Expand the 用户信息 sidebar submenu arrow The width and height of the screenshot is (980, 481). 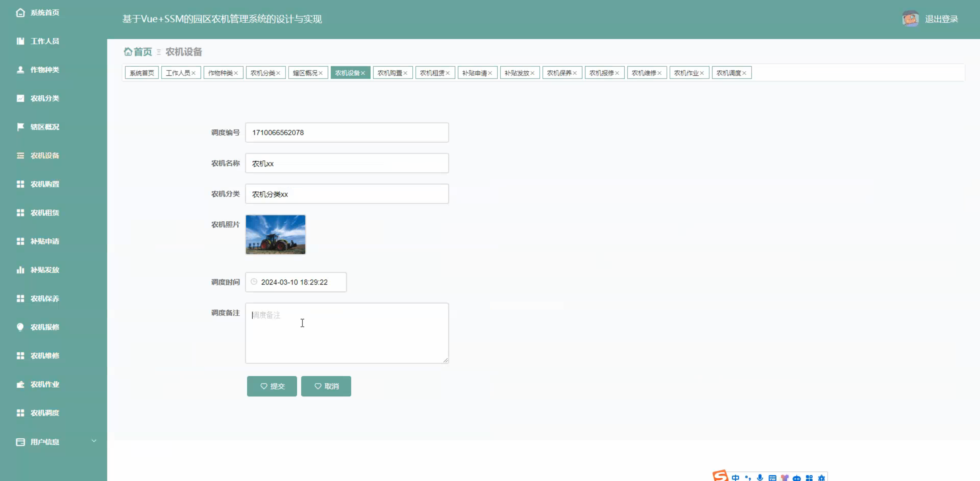click(94, 441)
